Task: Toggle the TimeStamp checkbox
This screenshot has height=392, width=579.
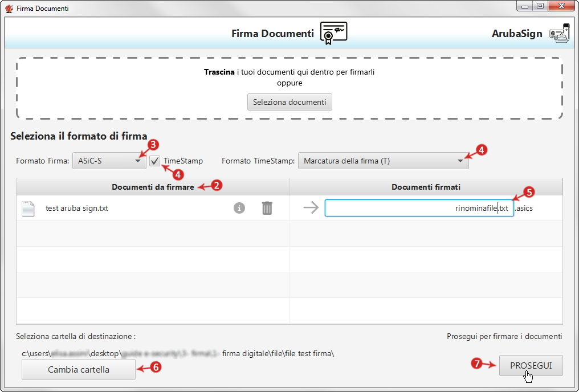Action: click(x=154, y=161)
